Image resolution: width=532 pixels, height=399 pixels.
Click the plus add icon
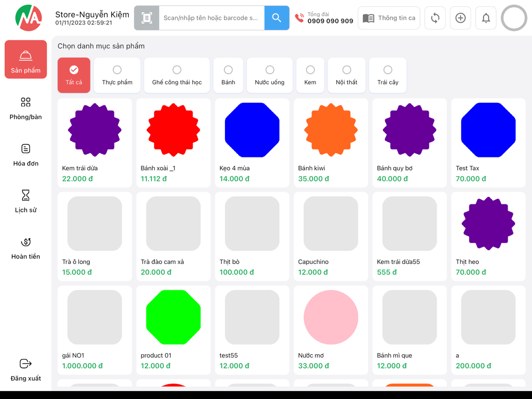pyautogui.click(x=460, y=18)
